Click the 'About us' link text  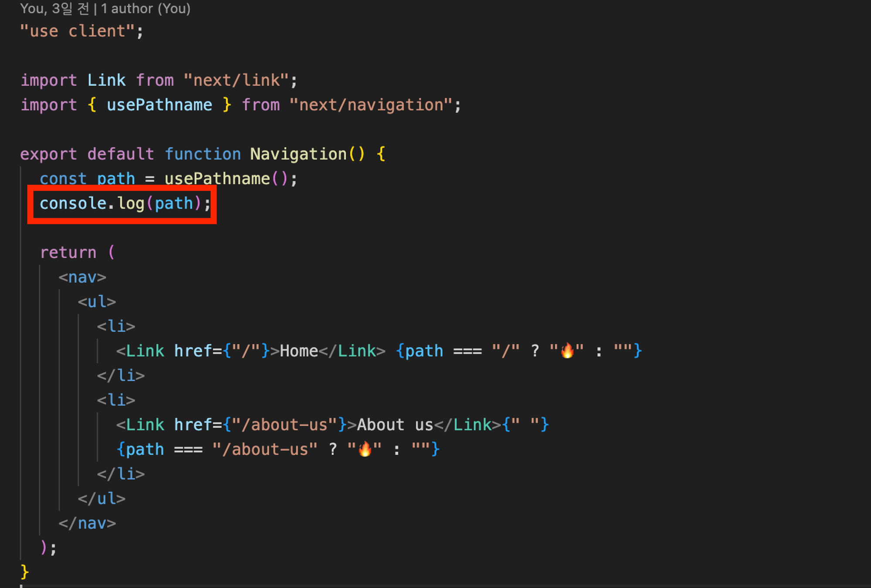point(395,425)
